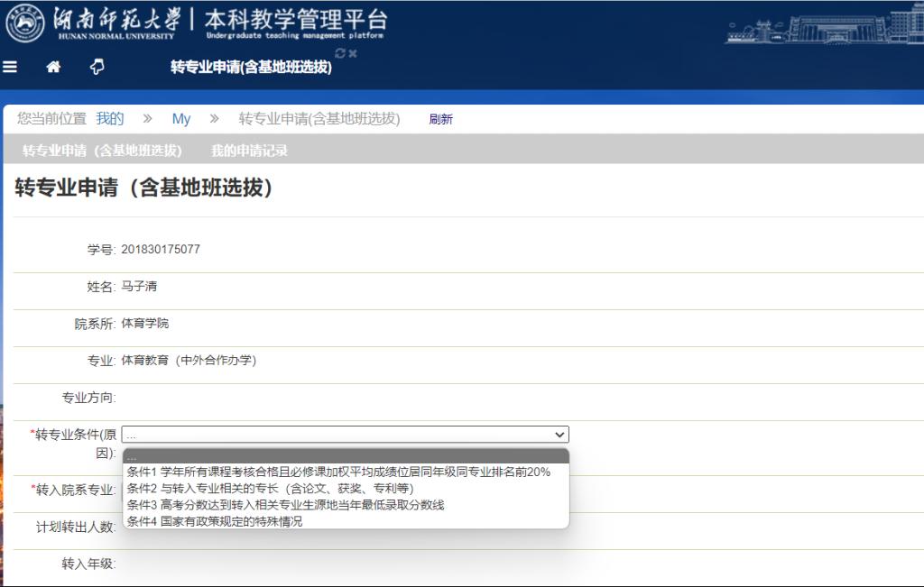Open the 转专业申请（含基地班选拔）sub-tab

point(102,151)
